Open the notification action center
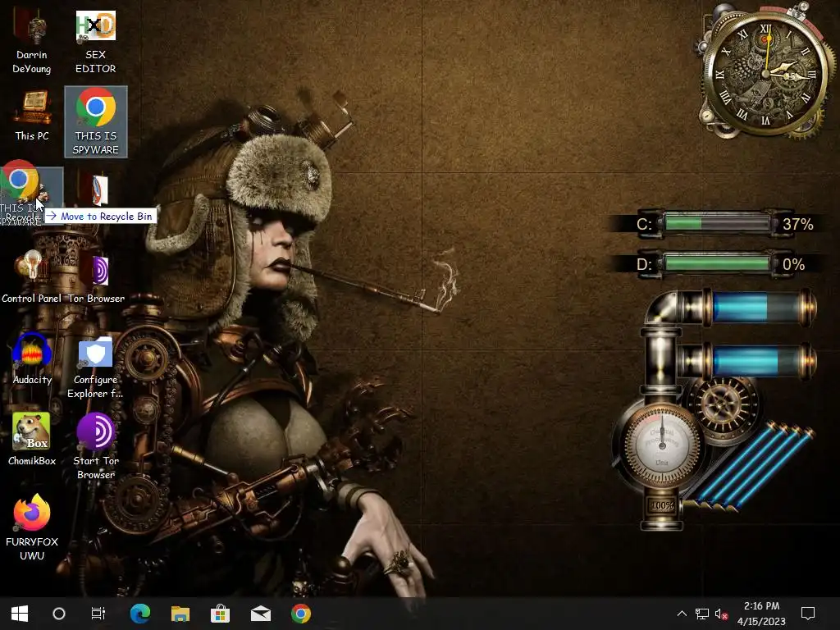 (808, 614)
